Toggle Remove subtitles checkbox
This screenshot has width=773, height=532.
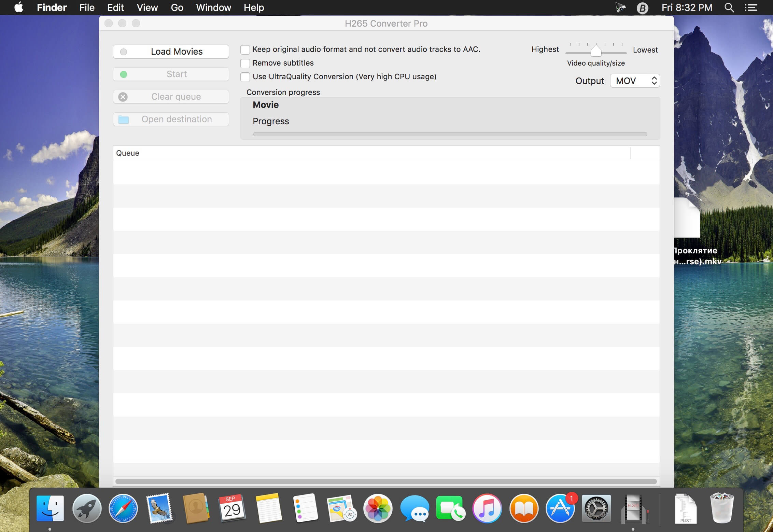pyautogui.click(x=245, y=63)
